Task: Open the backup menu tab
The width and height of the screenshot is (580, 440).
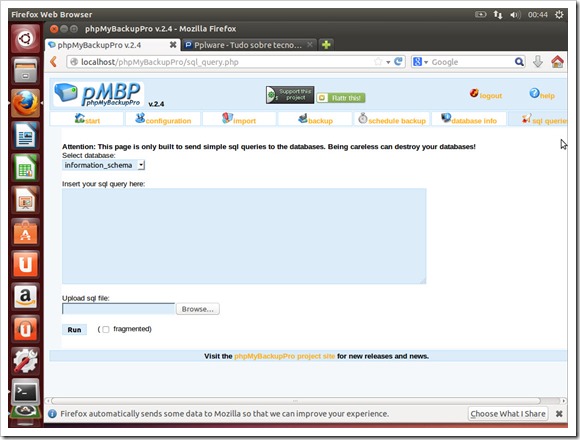Action: click(x=315, y=119)
